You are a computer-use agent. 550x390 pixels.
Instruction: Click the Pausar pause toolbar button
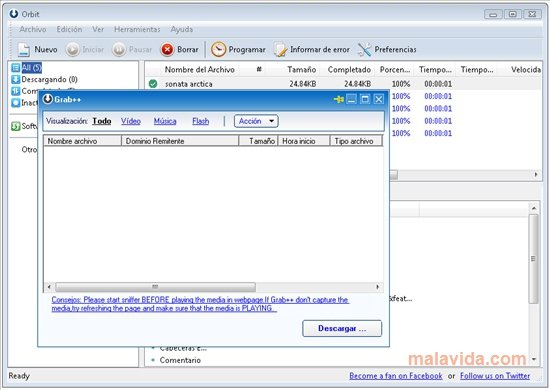click(x=132, y=49)
